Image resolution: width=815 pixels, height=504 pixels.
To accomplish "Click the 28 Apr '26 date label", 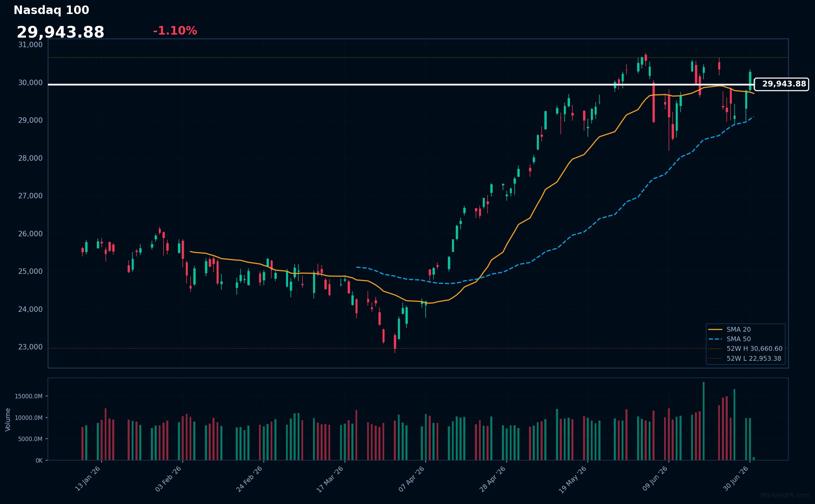I will pos(492,479).
